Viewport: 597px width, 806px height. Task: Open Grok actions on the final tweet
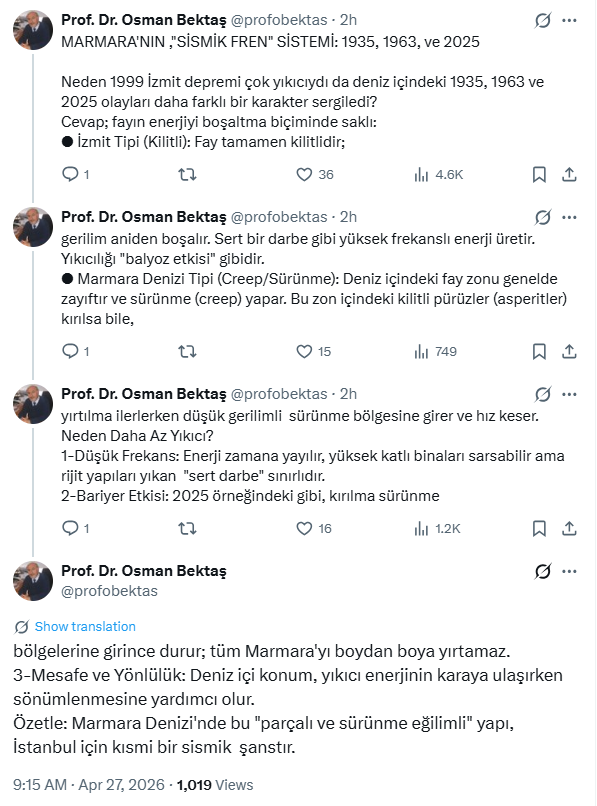(x=542, y=570)
